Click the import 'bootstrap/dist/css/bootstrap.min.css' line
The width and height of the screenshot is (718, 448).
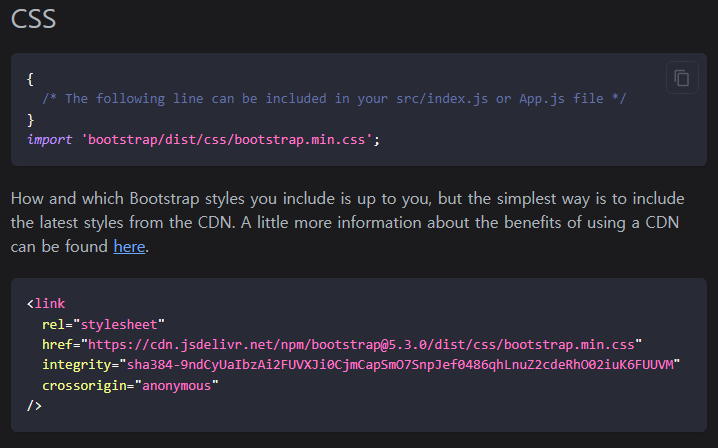[203, 139]
